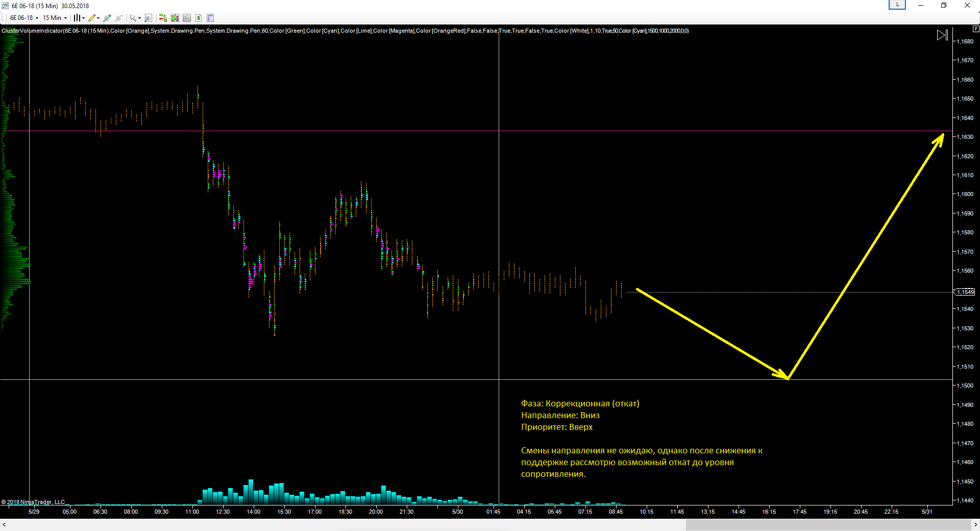Click the horizontal scrollbar left arrow

pos(4,524)
